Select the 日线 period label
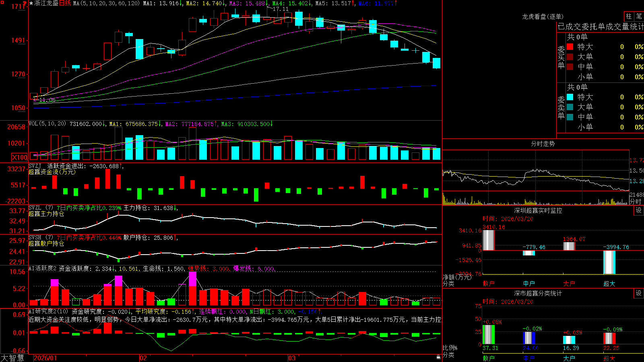This screenshot has width=644, height=362. 65,3
